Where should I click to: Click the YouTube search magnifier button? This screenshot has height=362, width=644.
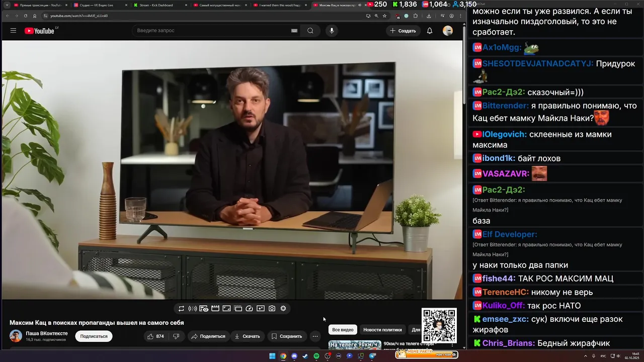[x=310, y=31]
